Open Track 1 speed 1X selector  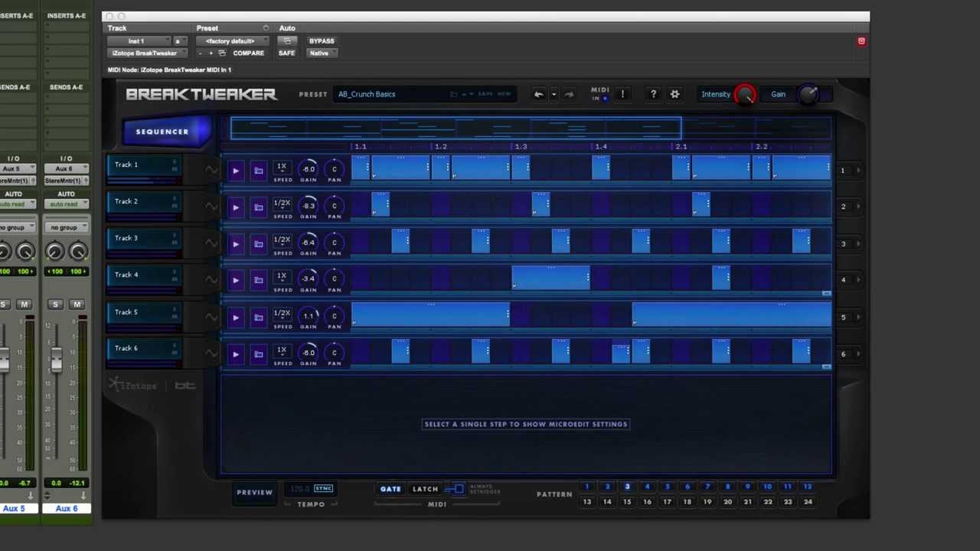283,168
